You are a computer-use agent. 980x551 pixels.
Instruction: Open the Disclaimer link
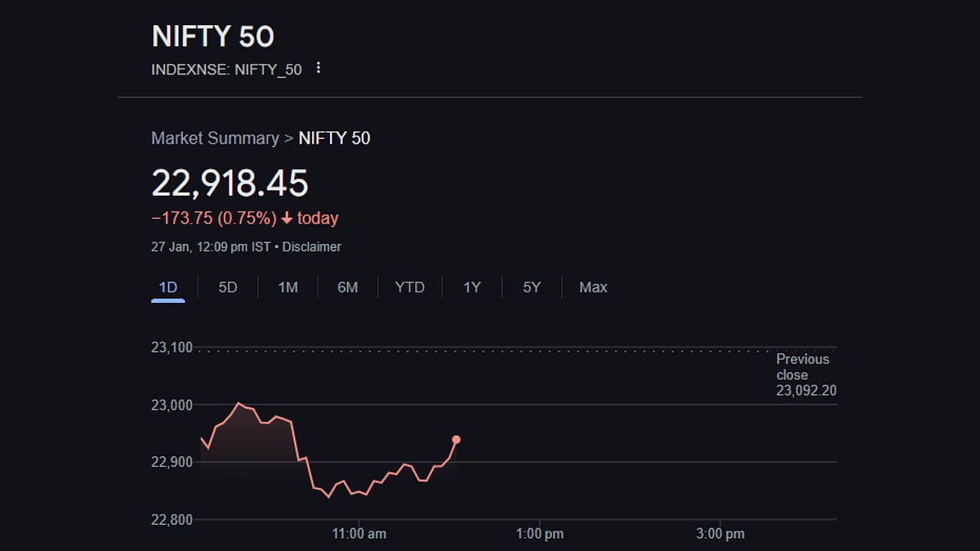coord(312,247)
